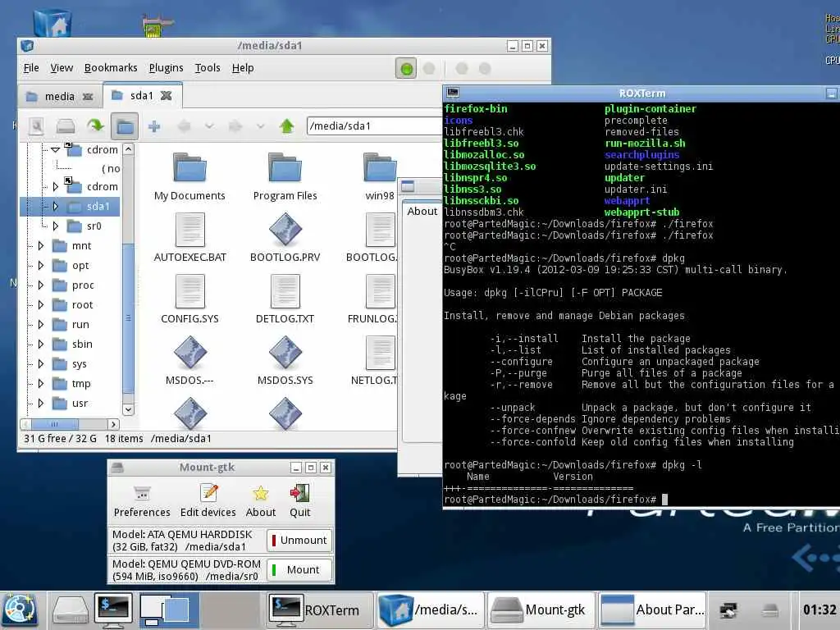Select the Program Files folder icon
The image size is (840, 630).
point(285,167)
